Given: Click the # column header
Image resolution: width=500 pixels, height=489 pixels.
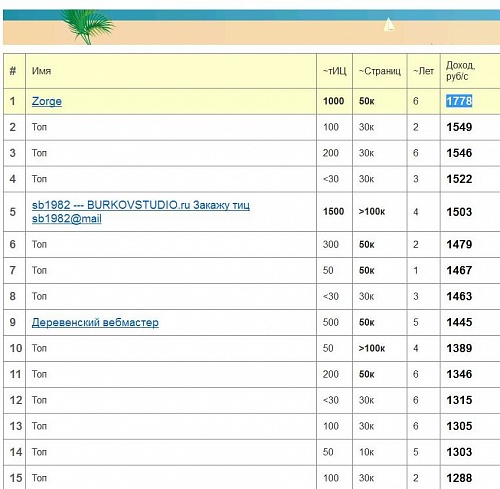Looking at the screenshot, I should pos(13,71).
